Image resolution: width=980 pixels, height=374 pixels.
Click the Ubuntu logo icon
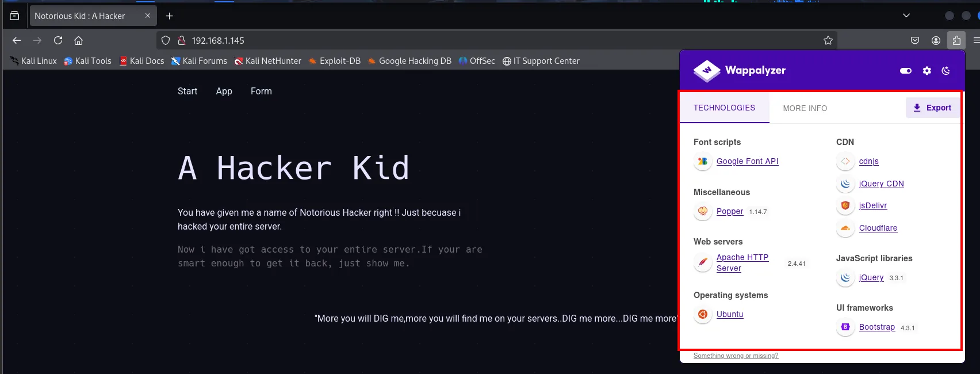point(702,314)
